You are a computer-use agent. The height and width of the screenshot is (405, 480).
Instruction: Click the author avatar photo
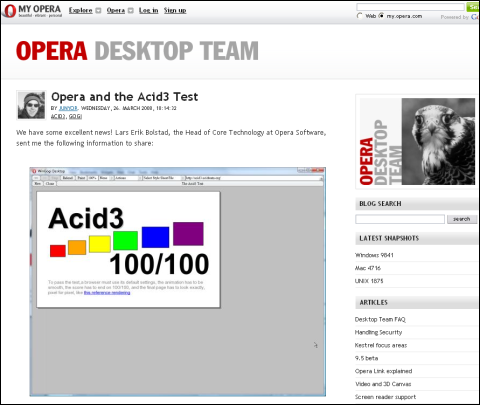coord(31,105)
